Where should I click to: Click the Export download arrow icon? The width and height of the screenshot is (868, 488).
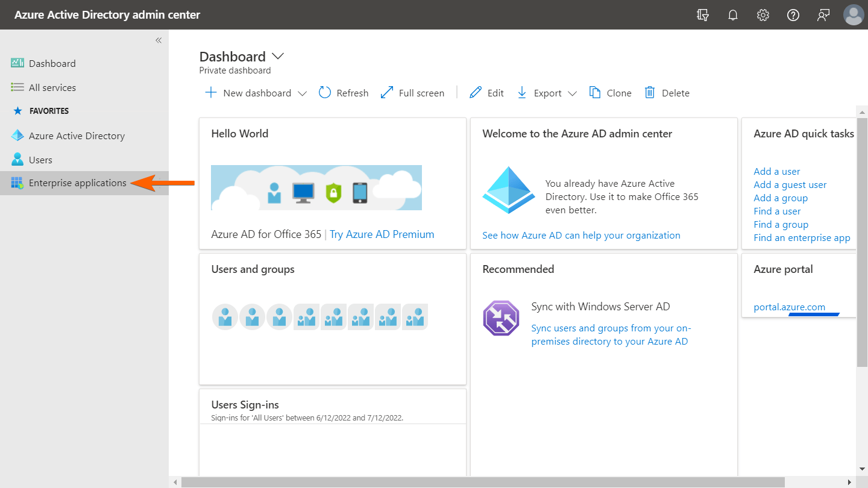click(522, 93)
